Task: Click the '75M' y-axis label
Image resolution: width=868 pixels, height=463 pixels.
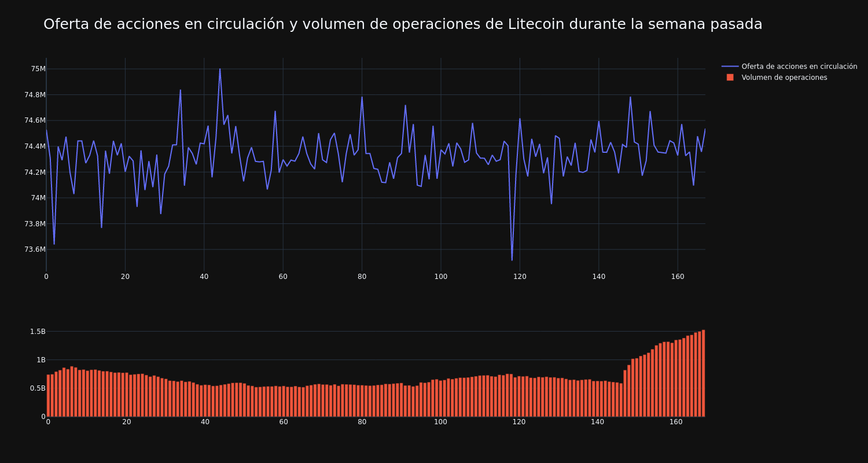Action: [38, 69]
